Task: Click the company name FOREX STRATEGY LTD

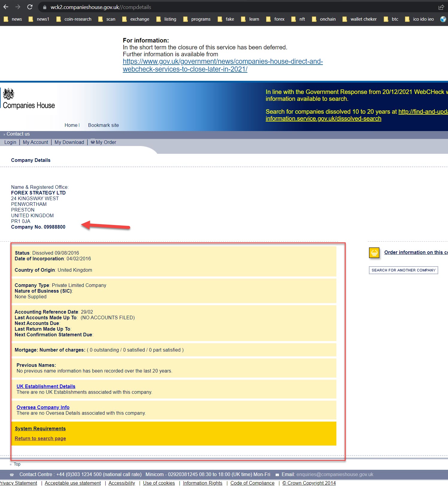Action: click(38, 193)
